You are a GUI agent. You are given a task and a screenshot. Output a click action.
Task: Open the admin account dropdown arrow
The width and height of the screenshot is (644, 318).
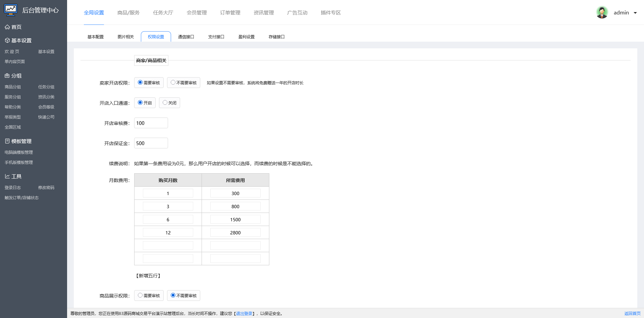pos(635,13)
